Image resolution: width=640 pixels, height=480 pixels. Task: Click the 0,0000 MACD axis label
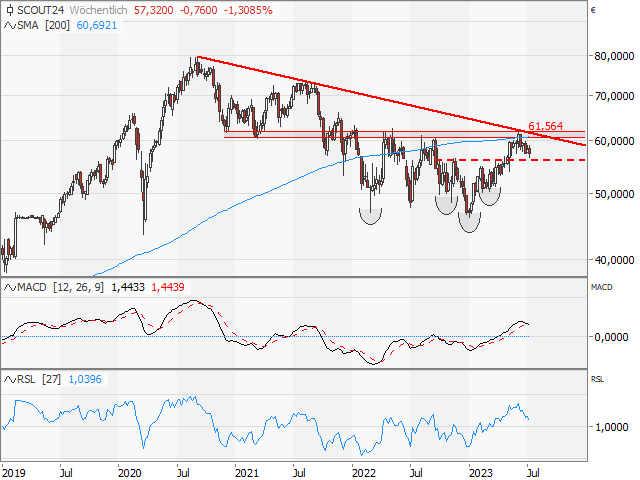point(611,337)
